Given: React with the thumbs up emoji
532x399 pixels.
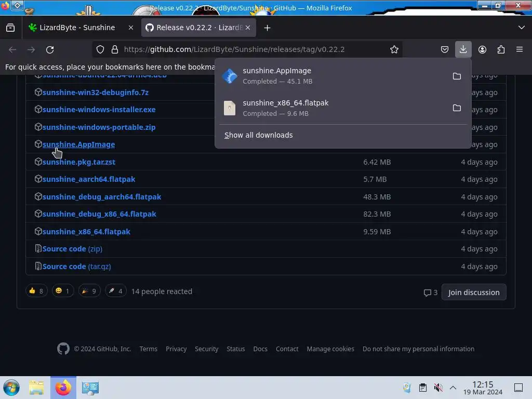Looking at the screenshot, I should tap(36, 291).
